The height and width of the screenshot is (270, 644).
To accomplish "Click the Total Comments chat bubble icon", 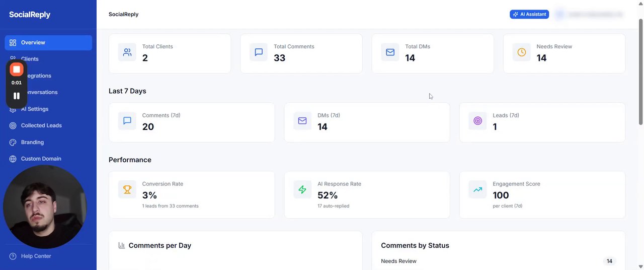I will [259, 52].
